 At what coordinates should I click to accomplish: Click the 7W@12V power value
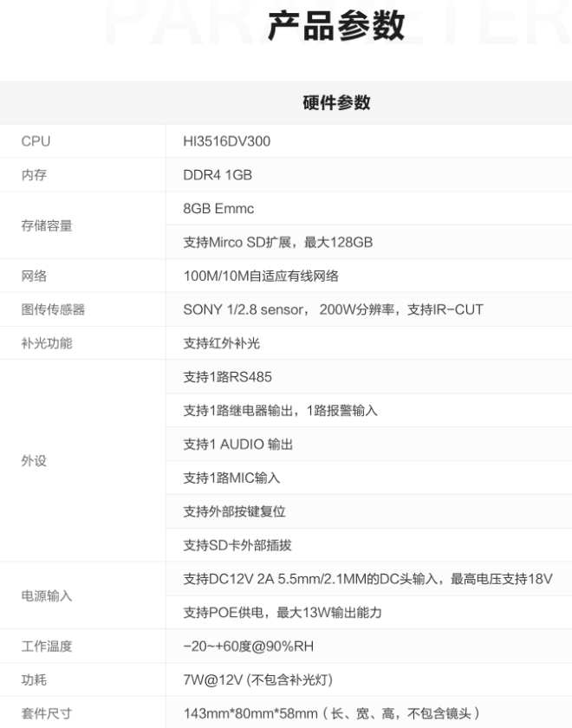[x=257, y=679]
